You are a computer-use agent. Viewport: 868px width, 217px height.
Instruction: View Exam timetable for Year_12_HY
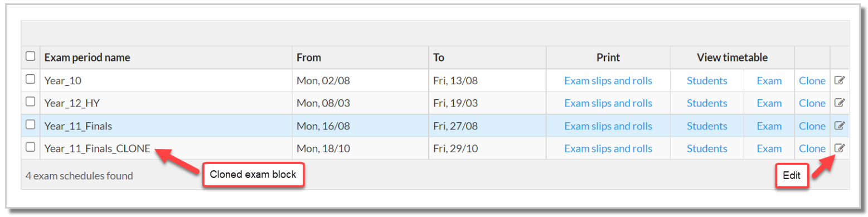click(769, 103)
